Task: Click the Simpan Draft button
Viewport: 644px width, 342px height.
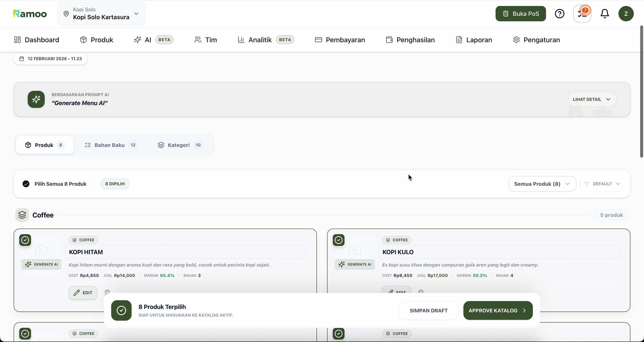Action: point(428,310)
